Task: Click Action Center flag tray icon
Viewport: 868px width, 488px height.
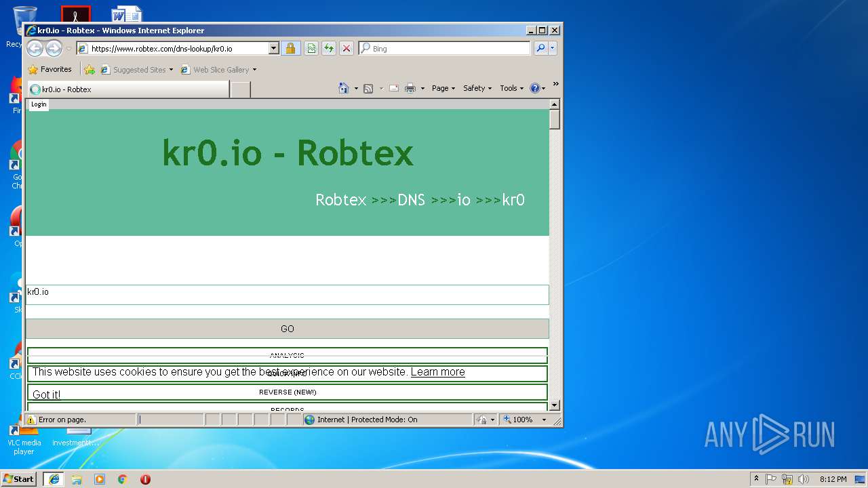Action: point(771,479)
